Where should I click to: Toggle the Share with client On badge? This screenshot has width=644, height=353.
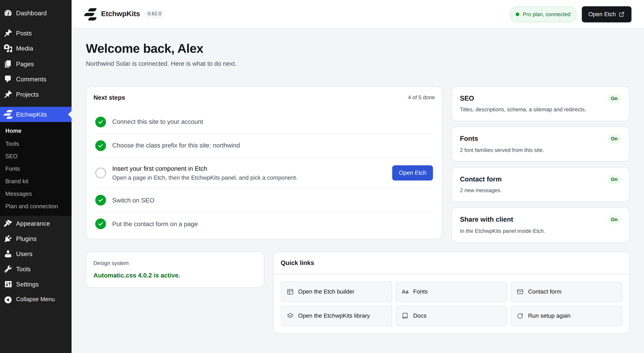(x=614, y=220)
